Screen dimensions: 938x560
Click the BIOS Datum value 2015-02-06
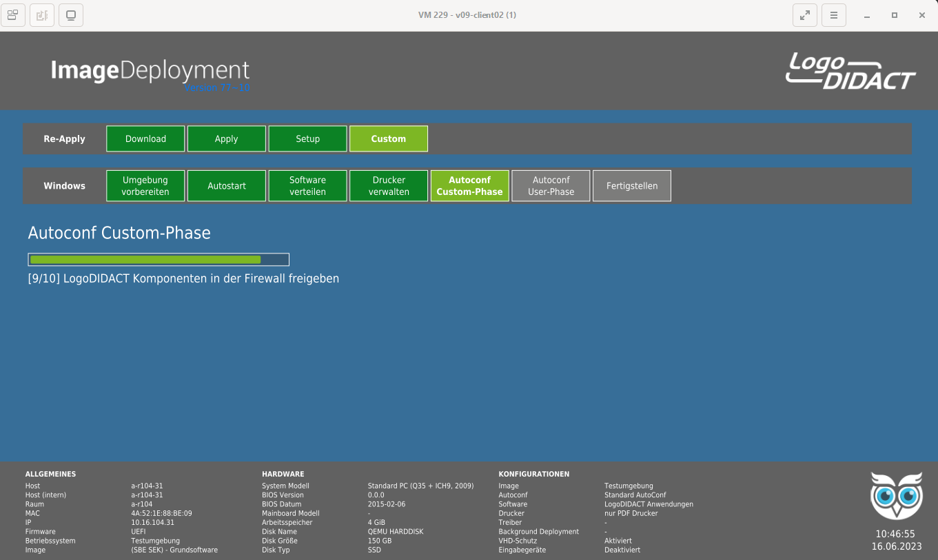[x=387, y=504]
